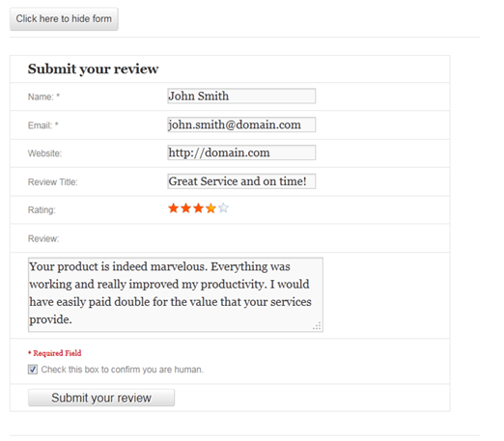
Task: Click the "Click here to hide form" button
Action: pos(64,19)
